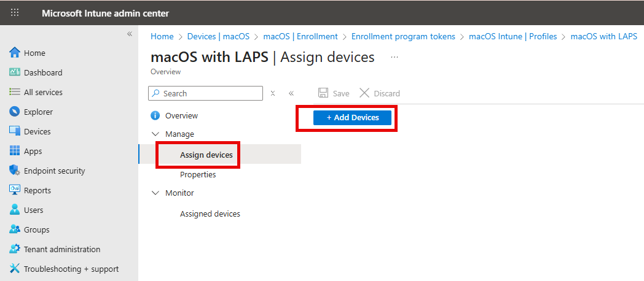Click the Search input field
The image size is (644, 281).
point(210,93)
